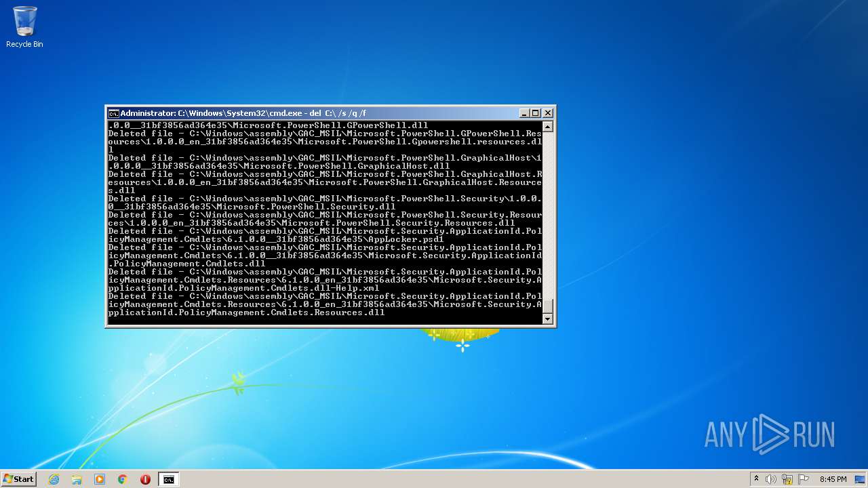The width and height of the screenshot is (868, 488).
Task: Minimize the cmd.exe window
Action: click(x=524, y=113)
